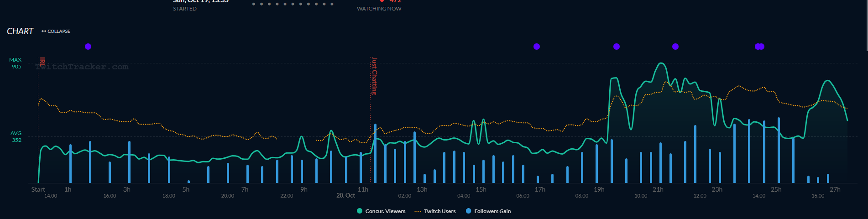Click the 21h tick label
The image size is (868, 219).
[658, 189]
